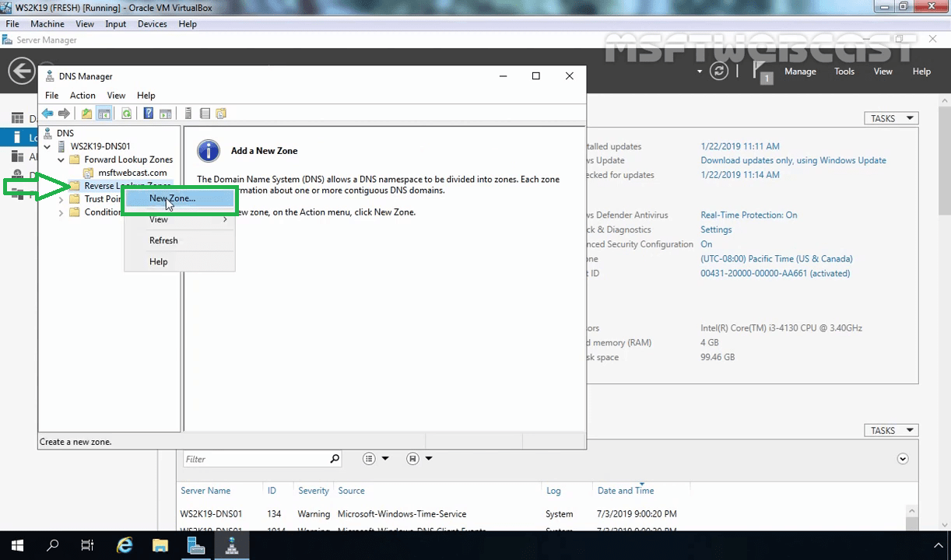Open the DNS Manager Help menu

coord(146,96)
